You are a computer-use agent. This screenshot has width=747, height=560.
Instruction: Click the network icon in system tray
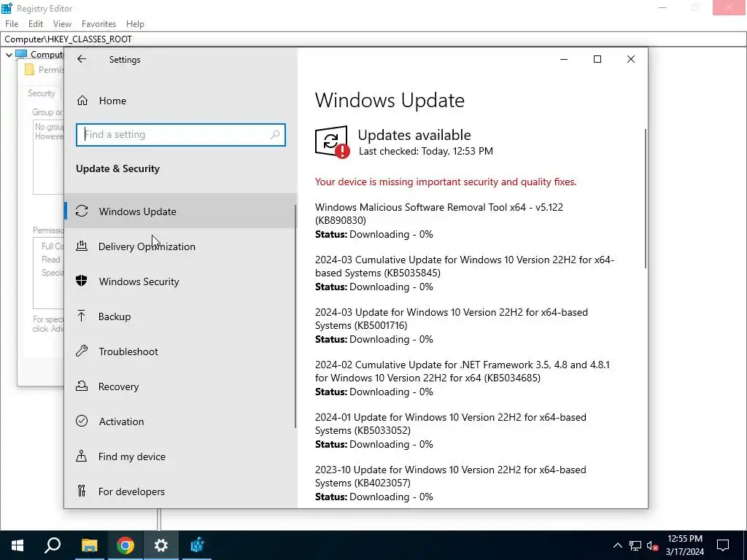(635, 545)
